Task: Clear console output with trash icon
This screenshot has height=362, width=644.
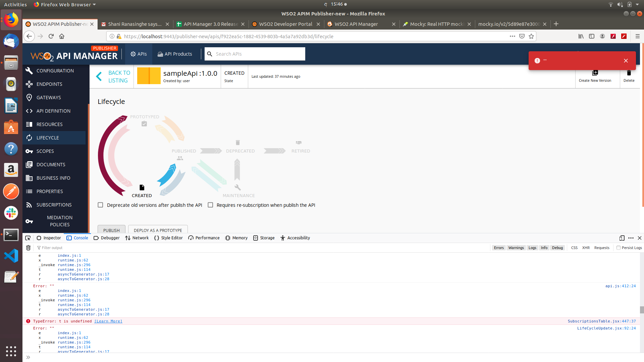Action: (x=29, y=248)
